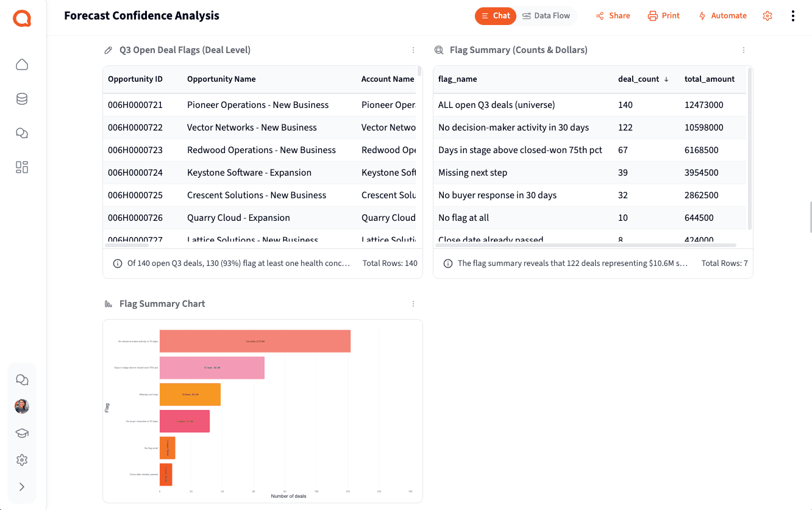Switch to Data Flow view toggle
Screen dimensions: 812x510
pos(546,16)
